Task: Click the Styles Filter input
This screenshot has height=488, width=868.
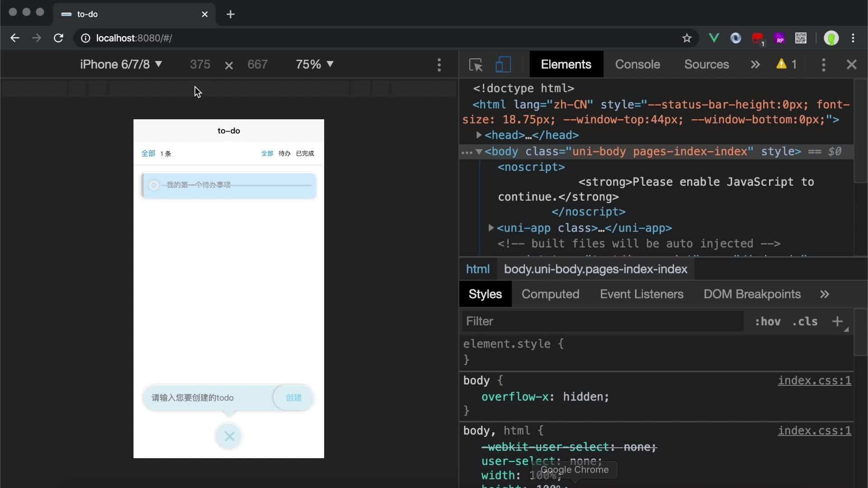Action: click(603, 321)
